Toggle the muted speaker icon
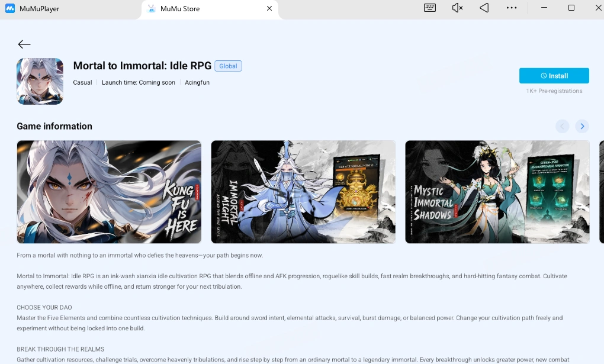Viewport: 604px width, 364px height. (457, 8)
